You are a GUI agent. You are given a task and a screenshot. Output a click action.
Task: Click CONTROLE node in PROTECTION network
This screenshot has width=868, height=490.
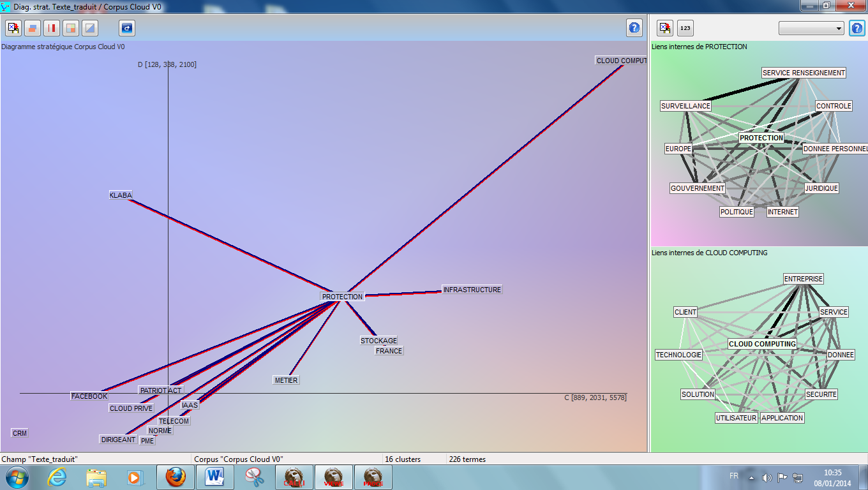(834, 106)
